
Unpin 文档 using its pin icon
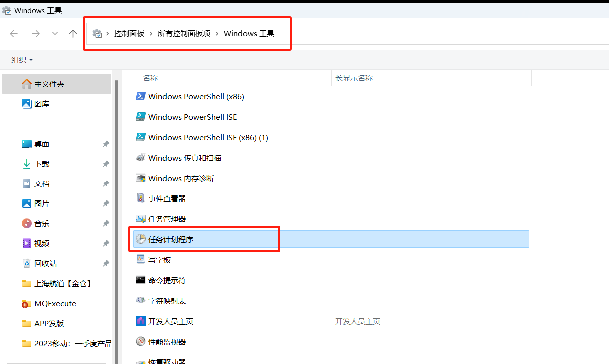coord(106,183)
